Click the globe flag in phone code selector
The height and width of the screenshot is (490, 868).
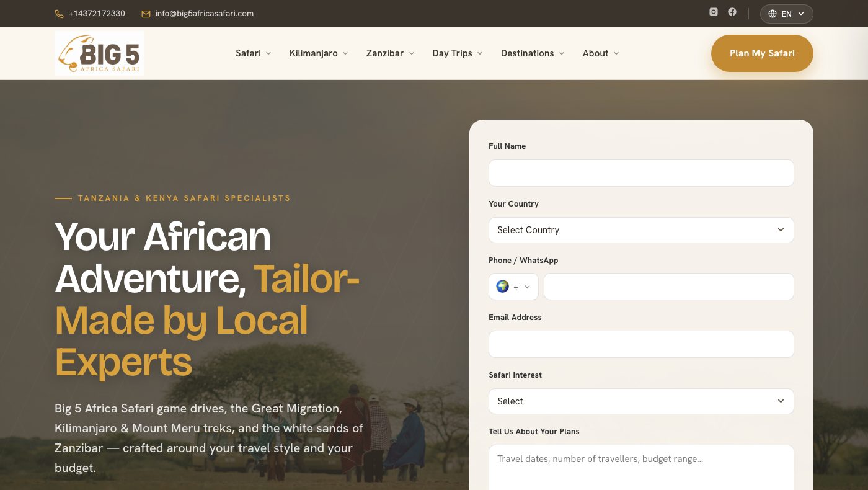[502, 287]
